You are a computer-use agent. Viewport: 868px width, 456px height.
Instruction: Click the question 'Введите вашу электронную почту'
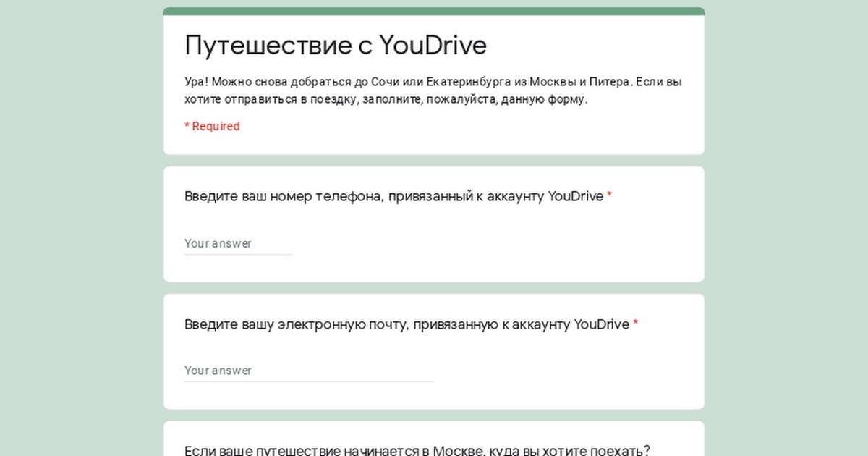(411, 324)
